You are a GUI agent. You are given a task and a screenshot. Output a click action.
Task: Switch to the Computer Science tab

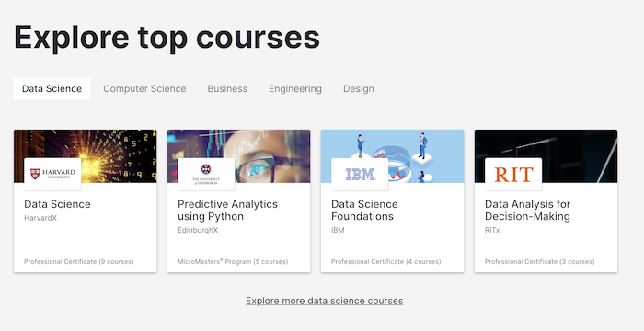point(144,88)
